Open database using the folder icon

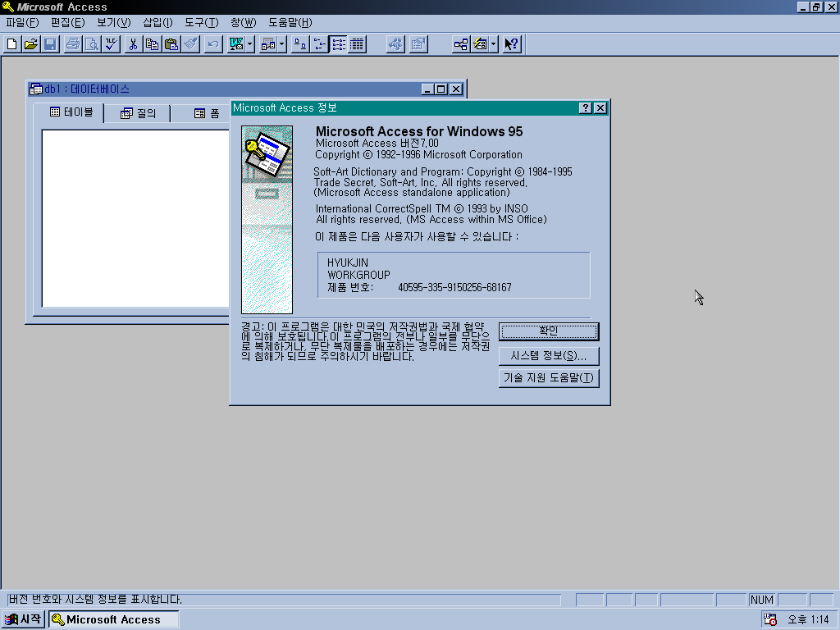click(x=31, y=44)
